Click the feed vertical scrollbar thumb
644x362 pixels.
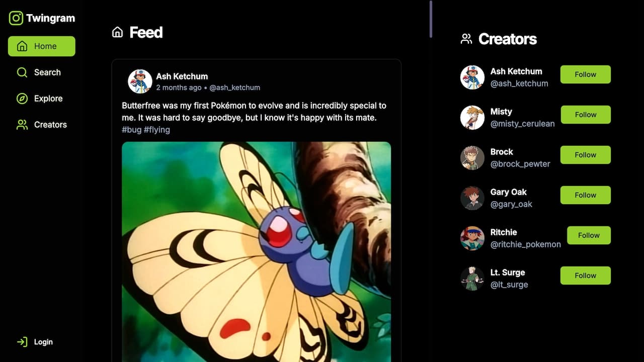[x=431, y=19]
